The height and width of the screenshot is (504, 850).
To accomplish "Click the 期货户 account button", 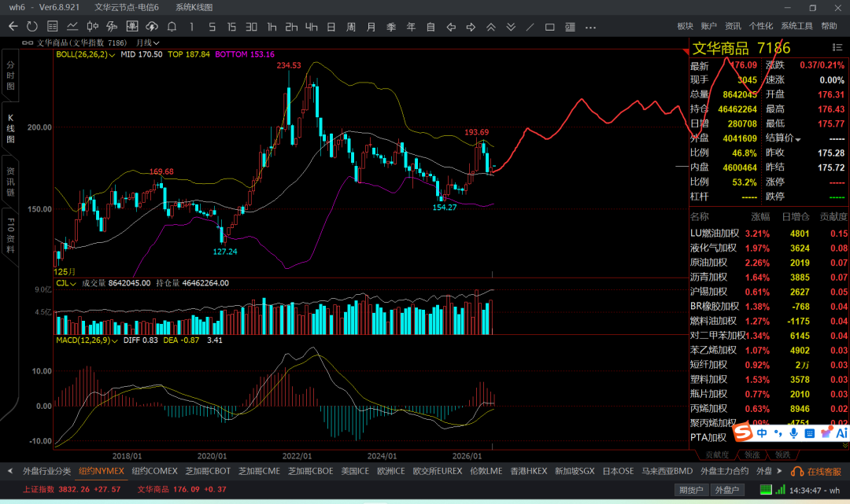I will pos(691,490).
